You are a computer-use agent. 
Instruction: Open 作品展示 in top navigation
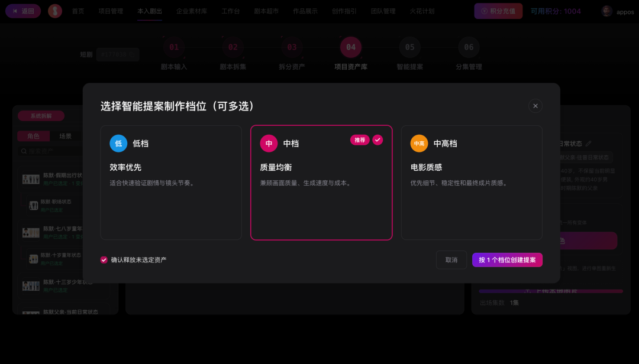305,11
